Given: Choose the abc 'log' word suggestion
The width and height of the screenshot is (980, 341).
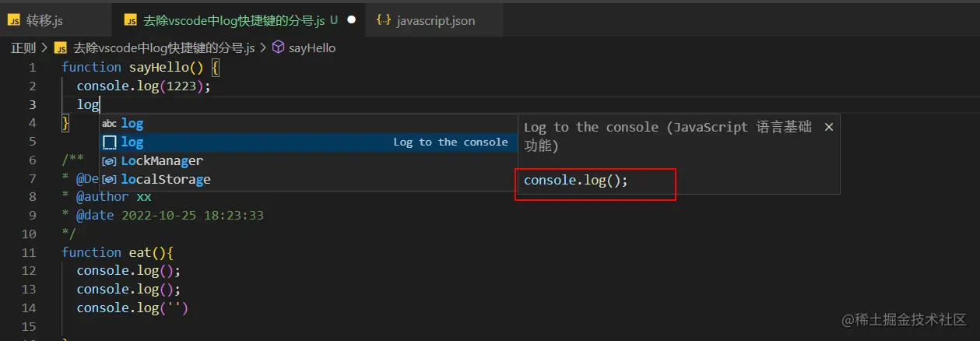Looking at the screenshot, I should tap(132, 123).
